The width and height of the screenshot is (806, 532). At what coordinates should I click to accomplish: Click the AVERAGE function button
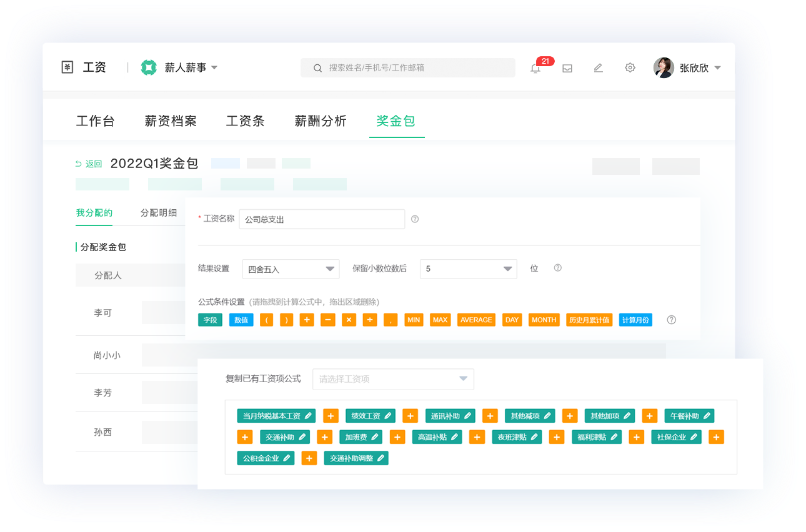pyautogui.click(x=476, y=320)
